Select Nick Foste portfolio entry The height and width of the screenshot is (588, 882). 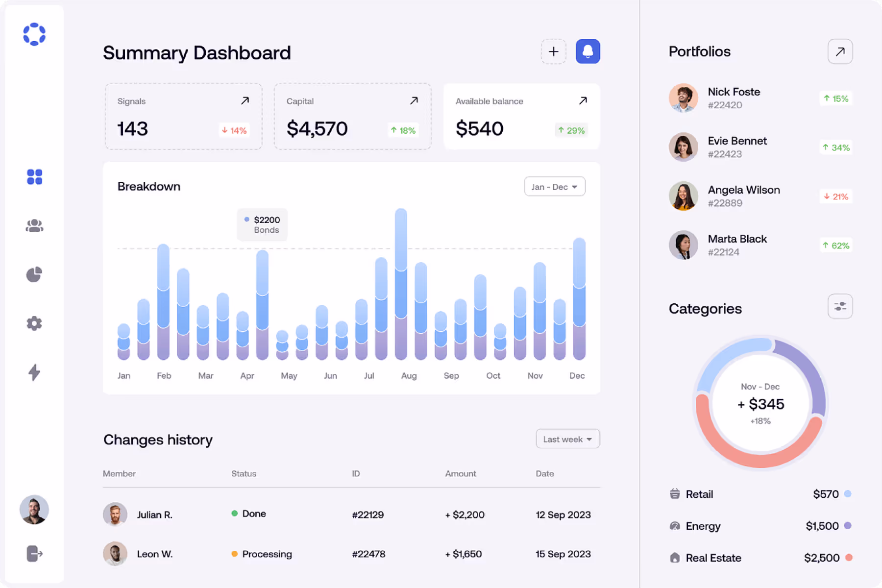pyautogui.click(x=734, y=98)
